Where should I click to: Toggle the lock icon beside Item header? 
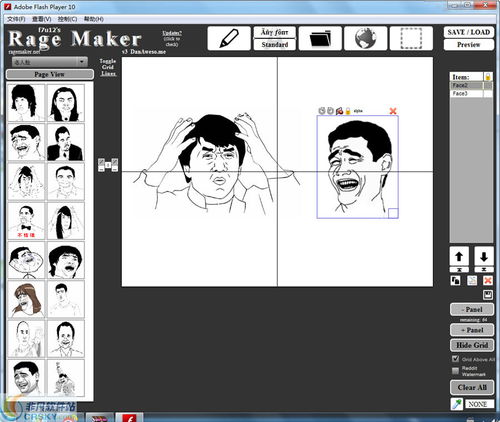[488, 77]
